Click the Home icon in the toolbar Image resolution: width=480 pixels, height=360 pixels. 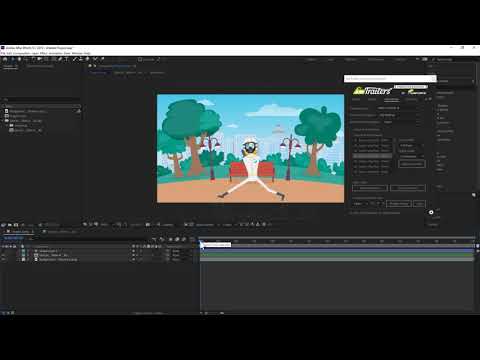click(5, 59)
